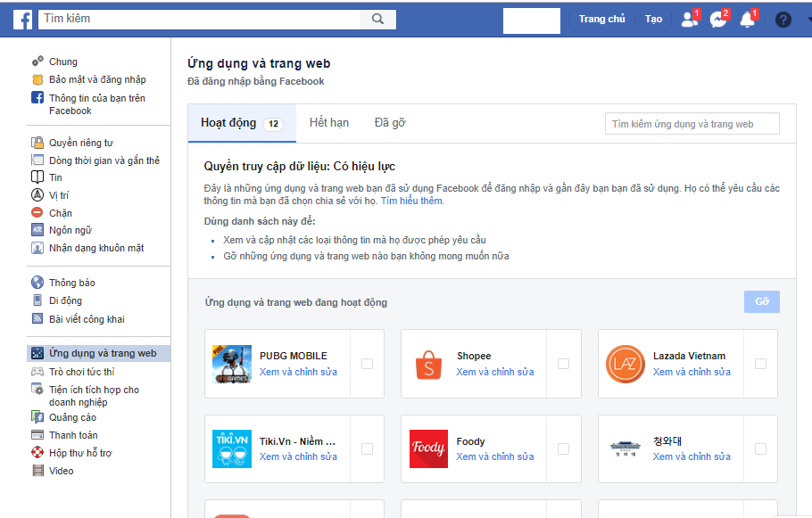Screen dimensions: 812x518
Task: Click the Lazada Vietnam app logo
Action: 625,365
